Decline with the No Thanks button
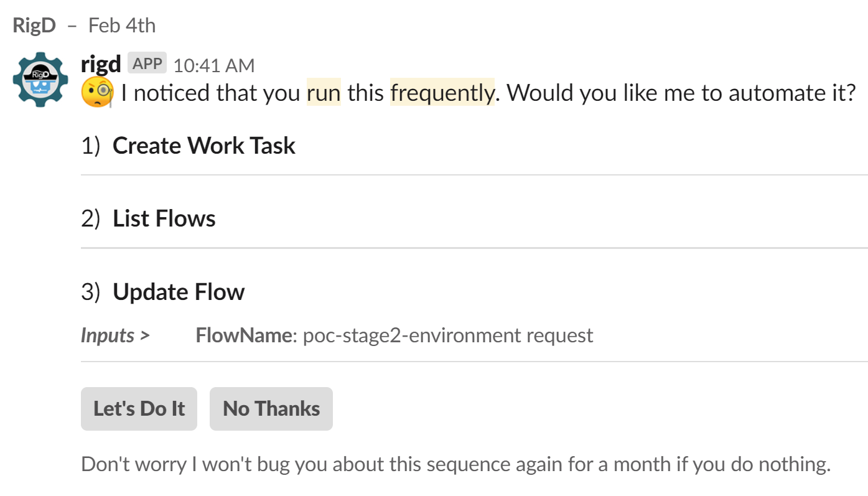The height and width of the screenshot is (496, 868). tap(271, 409)
